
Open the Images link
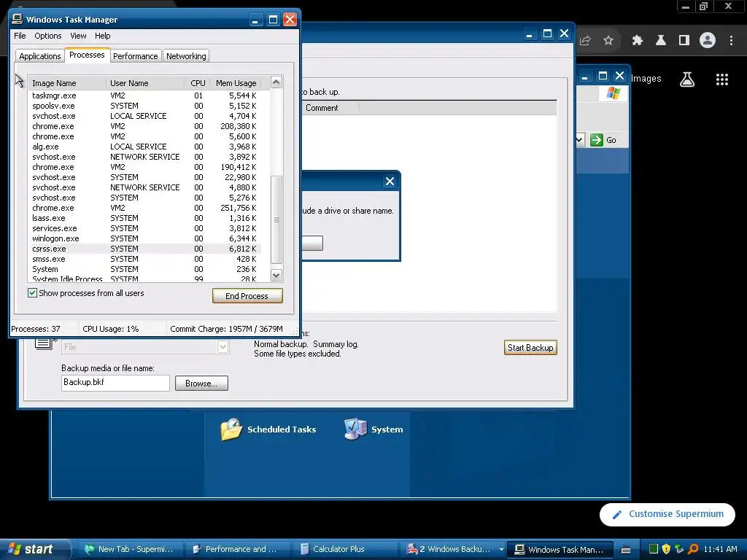(646, 79)
